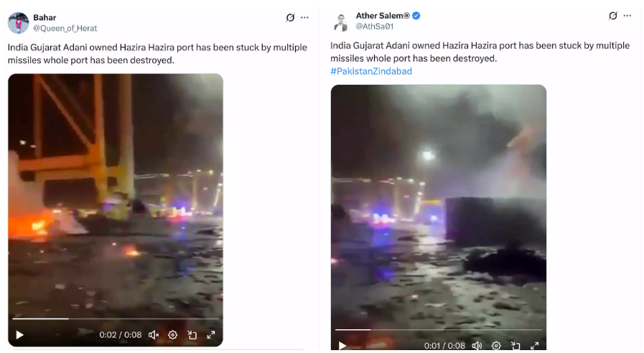Open more options menu on Bahar's post
This screenshot has height=353, width=644.
304,17
